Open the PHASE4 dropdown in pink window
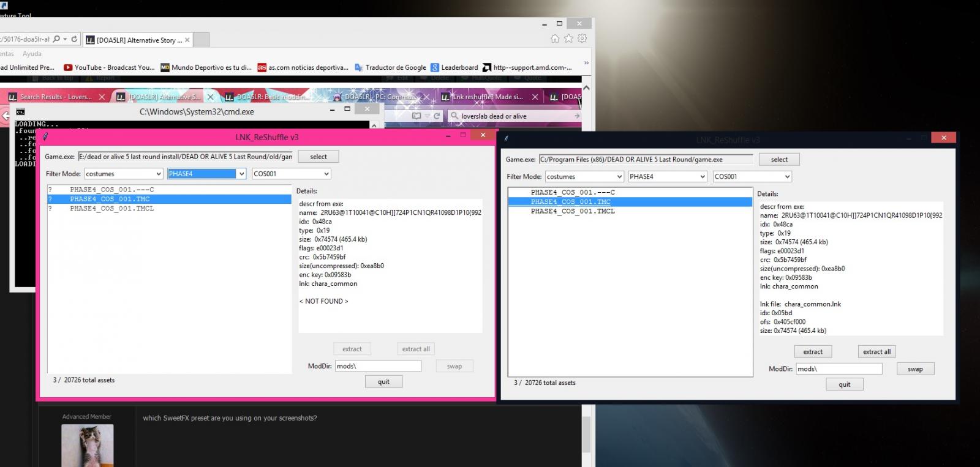Screen dimensions: 980x467 [x=206, y=174]
